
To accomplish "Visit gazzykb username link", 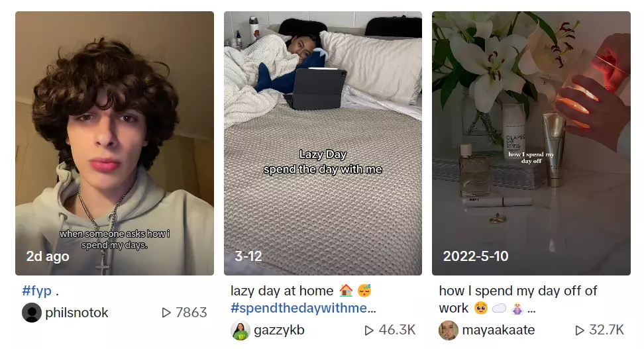I will pyautogui.click(x=280, y=330).
